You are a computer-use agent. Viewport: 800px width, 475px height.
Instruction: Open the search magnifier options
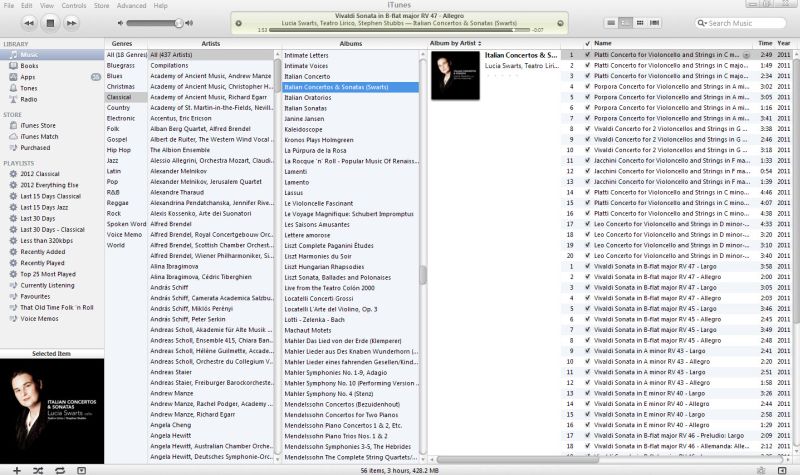(702, 23)
